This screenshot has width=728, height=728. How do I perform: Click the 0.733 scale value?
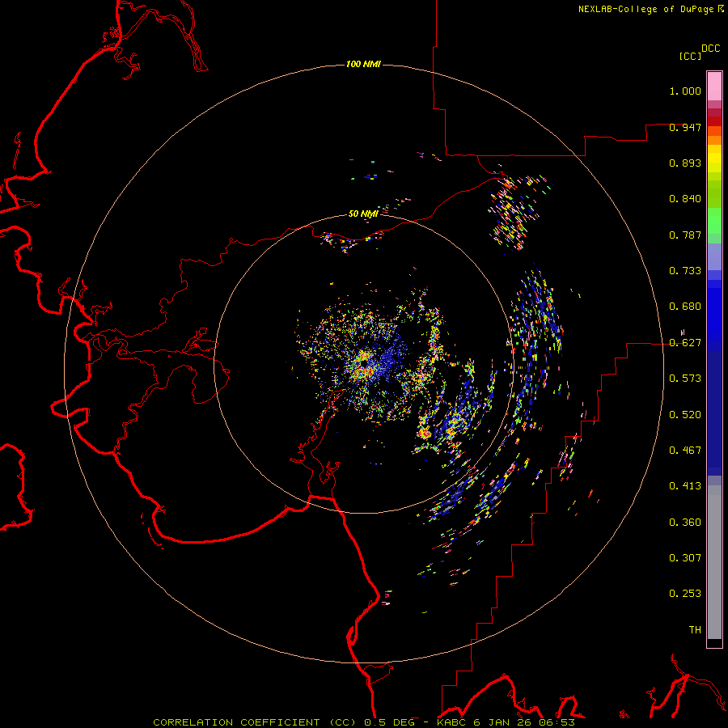[685, 271]
